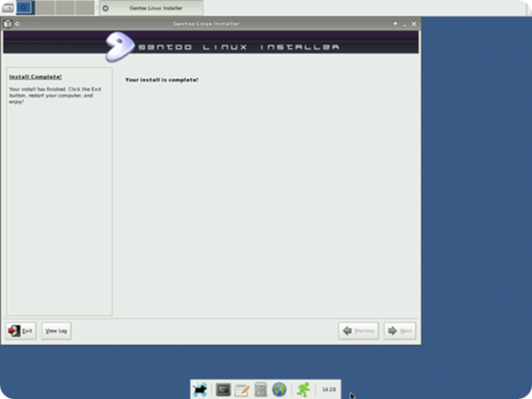532x399 pixels.
Task: Close the Gentoo Linux Installer window
Action: click(x=414, y=24)
